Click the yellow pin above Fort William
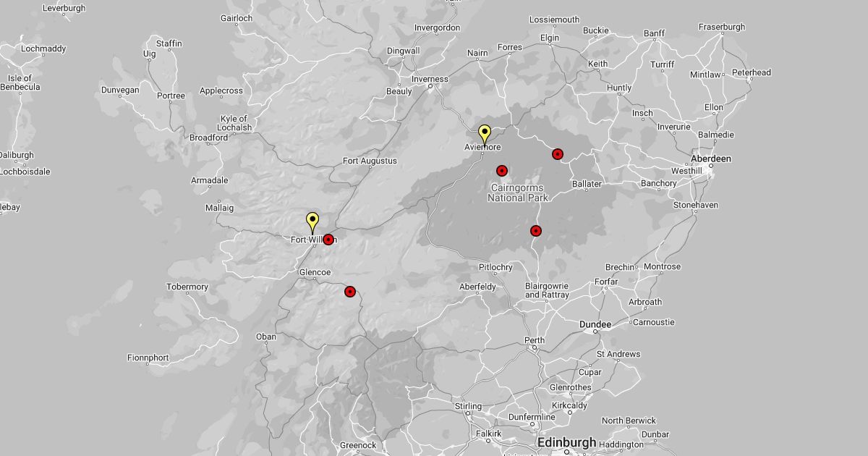Image resolution: width=868 pixels, height=456 pixels. click(x=312, y=221)
